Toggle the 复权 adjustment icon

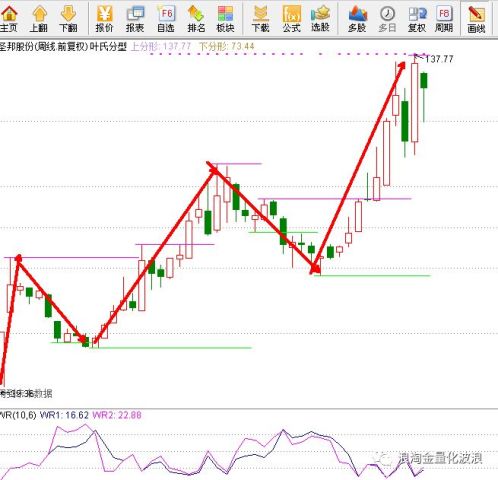pyautogui.click(x=417, y=18)
